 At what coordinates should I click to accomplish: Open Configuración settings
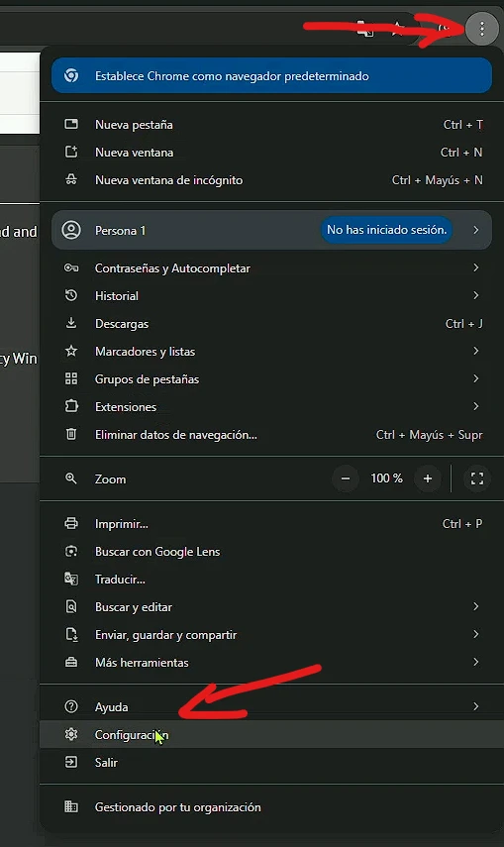tap(271, 735)
